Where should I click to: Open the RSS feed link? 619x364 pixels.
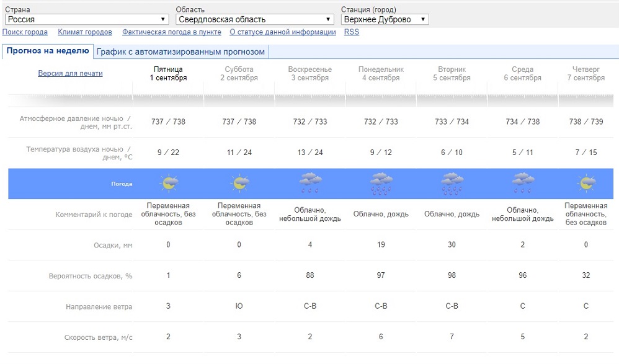pyautogui.click(x=351, y=32)
